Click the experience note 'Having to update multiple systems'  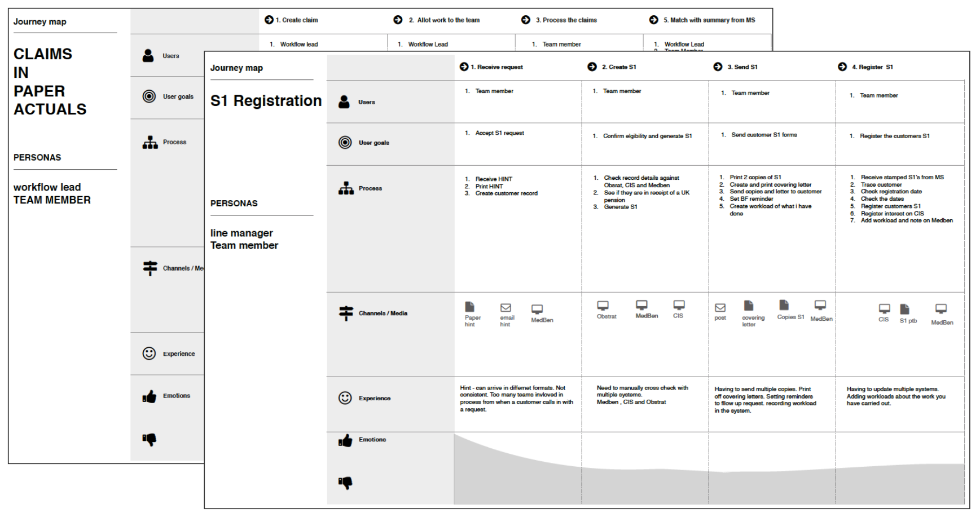[x=896, y=396]
